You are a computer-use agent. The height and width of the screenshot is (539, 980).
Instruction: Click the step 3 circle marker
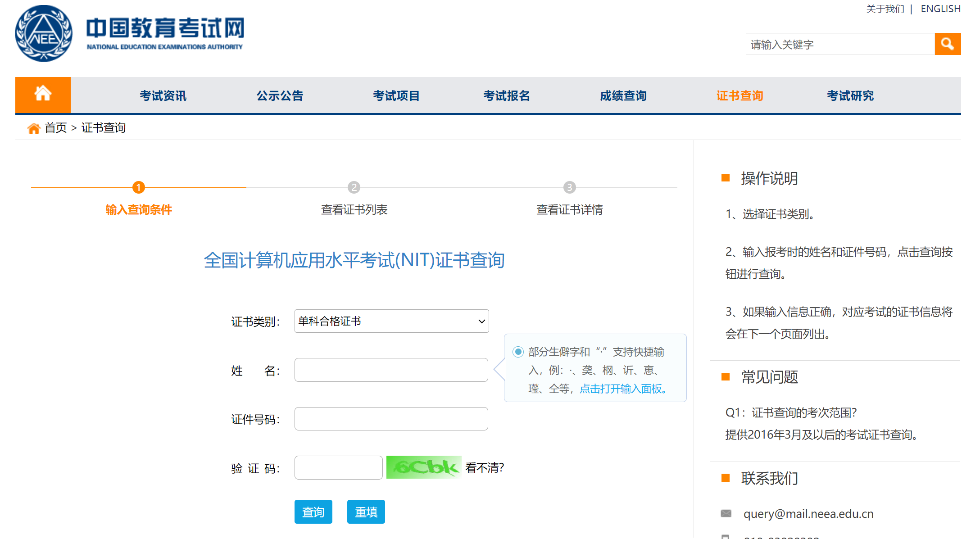click(x=569, y=187)
